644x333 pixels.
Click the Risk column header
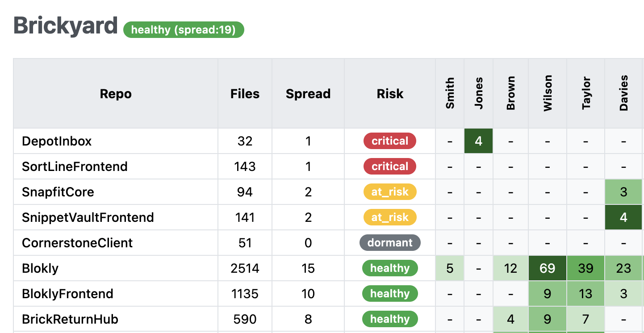point(390,94)
